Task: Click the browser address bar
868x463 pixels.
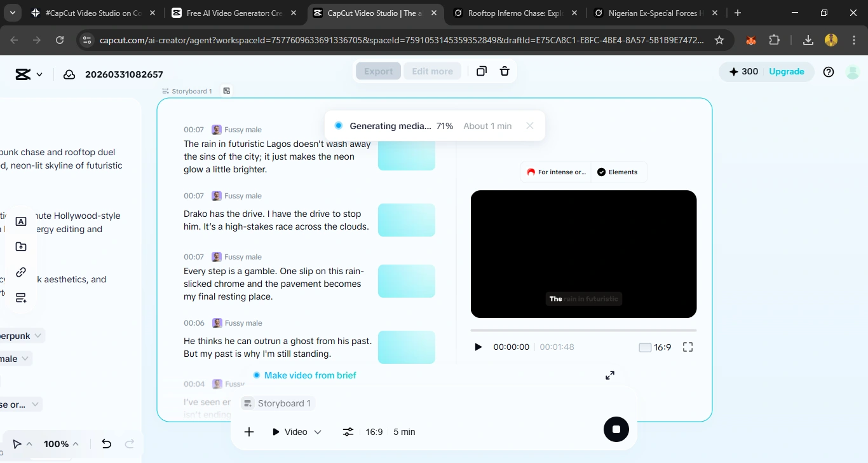Action: coord(402,40)
